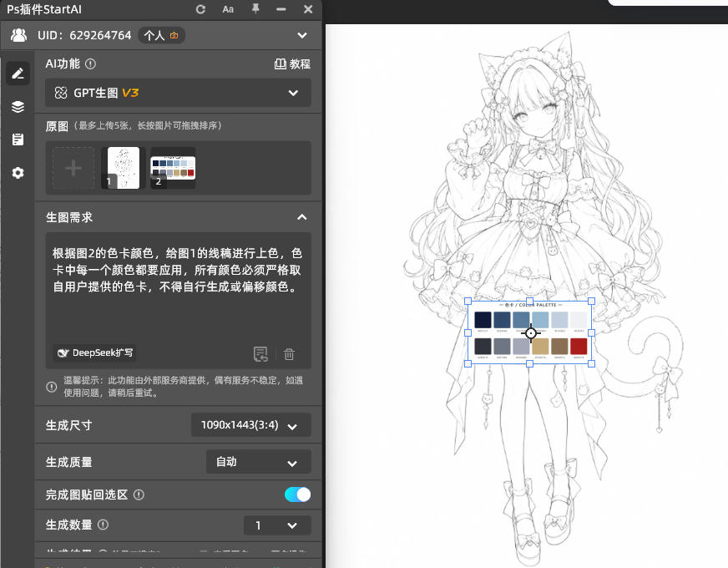Click into the prompt text area
The height and width of the screenshot is (568, 728).
(179, 288)
